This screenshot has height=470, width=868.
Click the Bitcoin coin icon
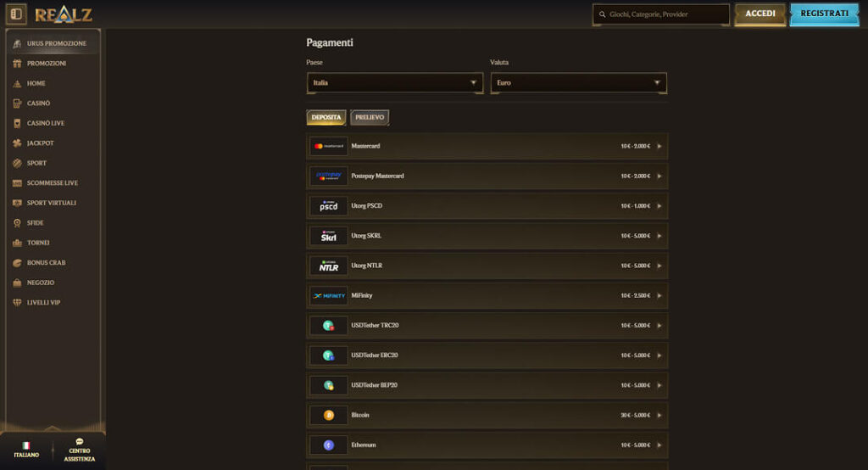329,415
